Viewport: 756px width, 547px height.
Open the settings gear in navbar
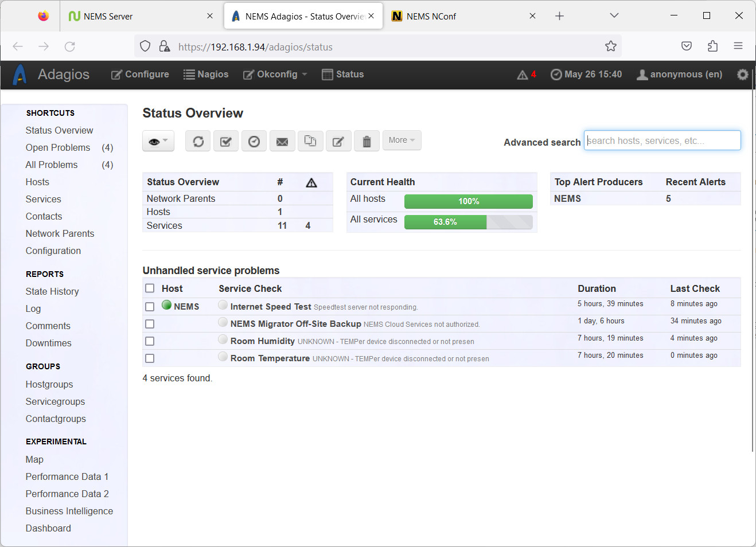[743, 75]
